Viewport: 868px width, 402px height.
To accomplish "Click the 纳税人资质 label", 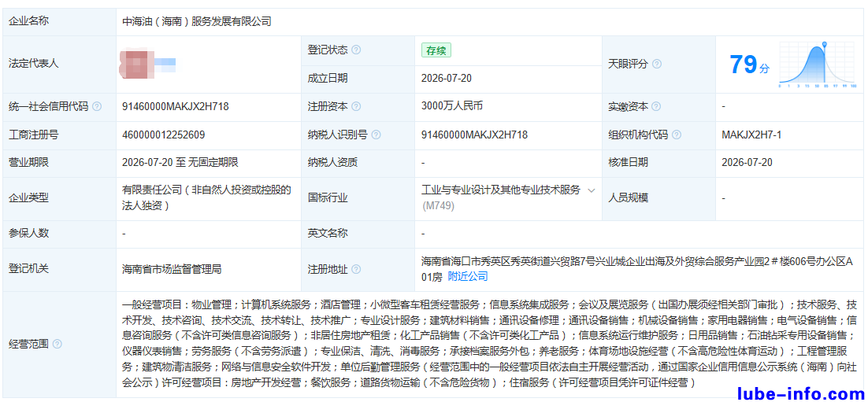I will point(332,163).
